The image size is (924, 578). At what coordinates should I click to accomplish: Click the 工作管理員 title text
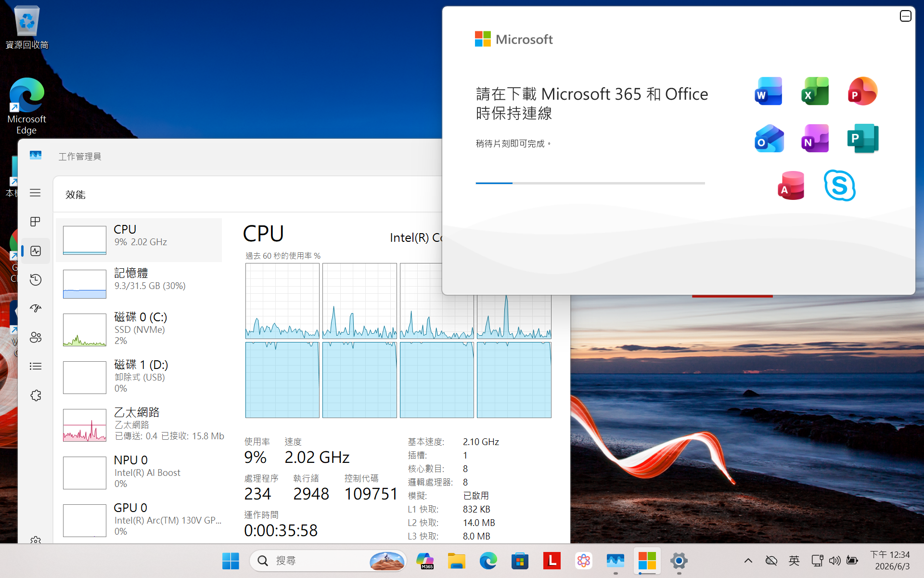click(80, 157)
